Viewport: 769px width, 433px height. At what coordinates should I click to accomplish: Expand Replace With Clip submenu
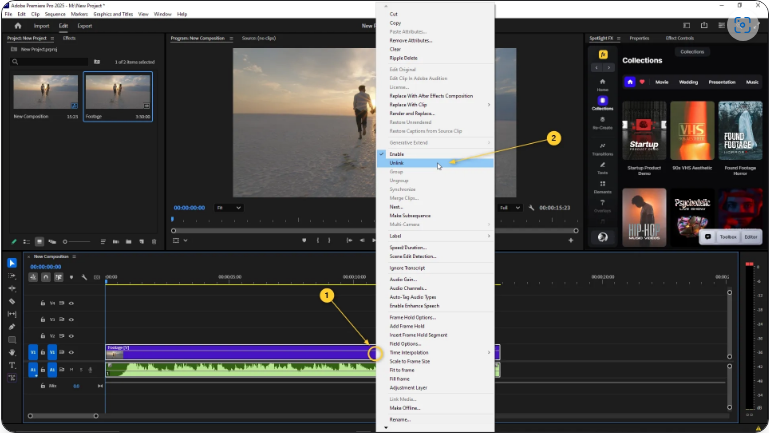pos(435,105)
